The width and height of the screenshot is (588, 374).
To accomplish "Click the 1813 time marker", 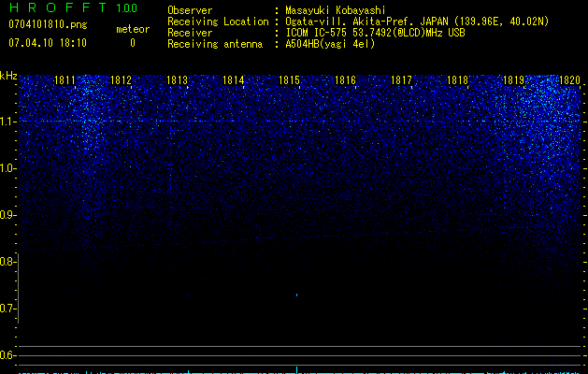I will (x=177, y=80).
